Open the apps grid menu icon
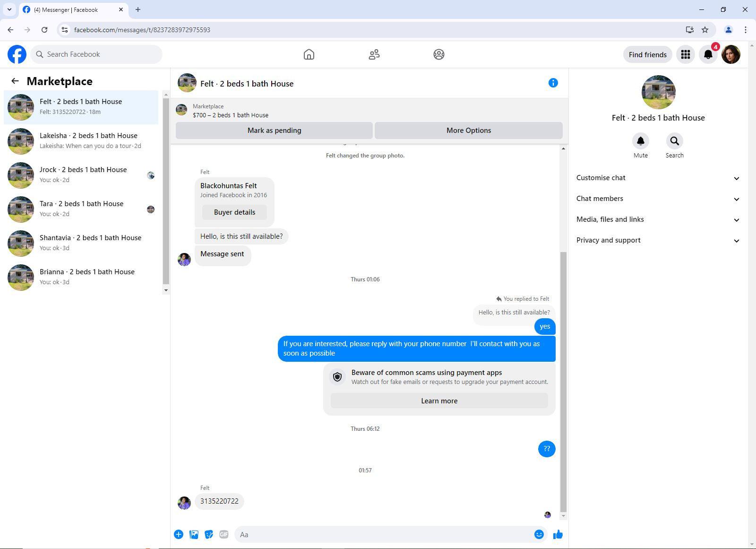756x549 pixels. tap(686, 54)
